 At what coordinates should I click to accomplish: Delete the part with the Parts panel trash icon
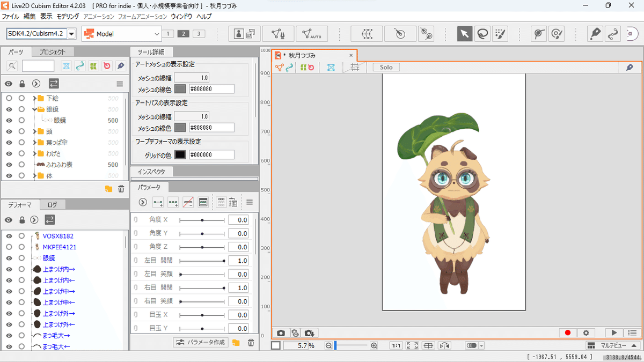pos(121,189)
